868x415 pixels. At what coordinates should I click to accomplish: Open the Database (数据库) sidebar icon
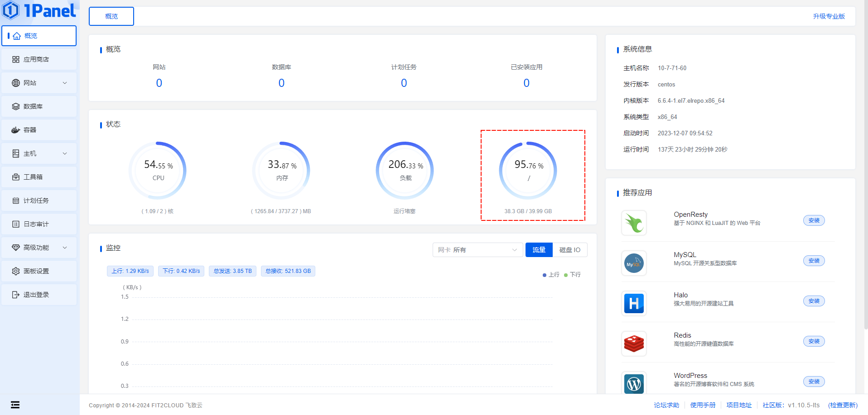pos(16,106)
